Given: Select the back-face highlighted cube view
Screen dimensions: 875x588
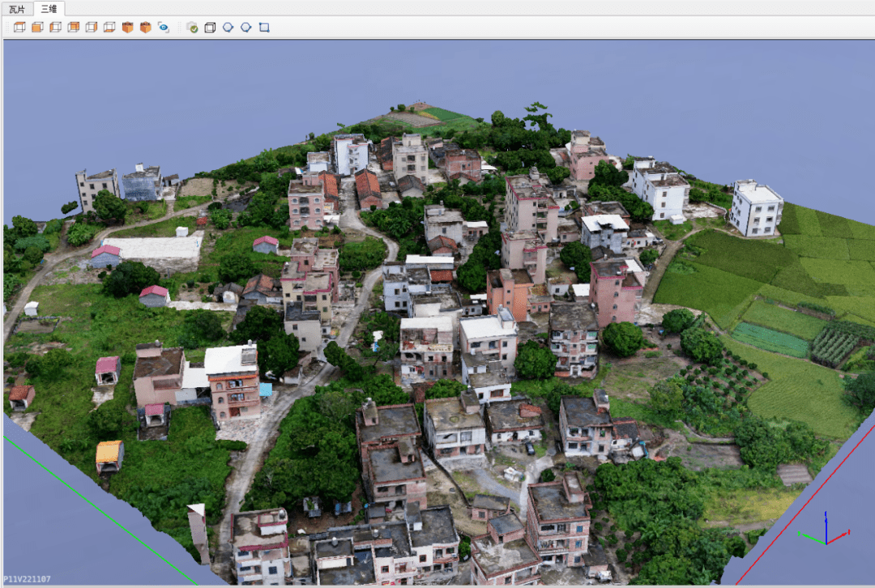Looking at the screenshot, I should point(73,28).
